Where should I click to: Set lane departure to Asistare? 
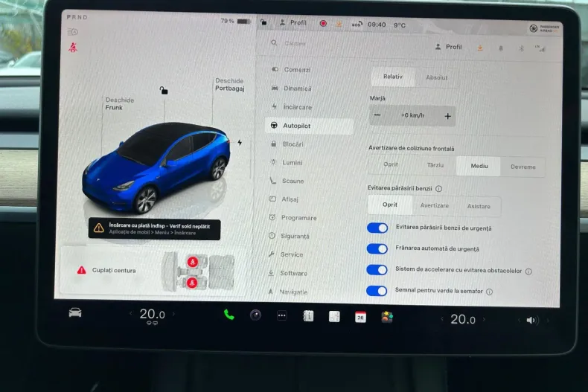[x=479, y=206]
